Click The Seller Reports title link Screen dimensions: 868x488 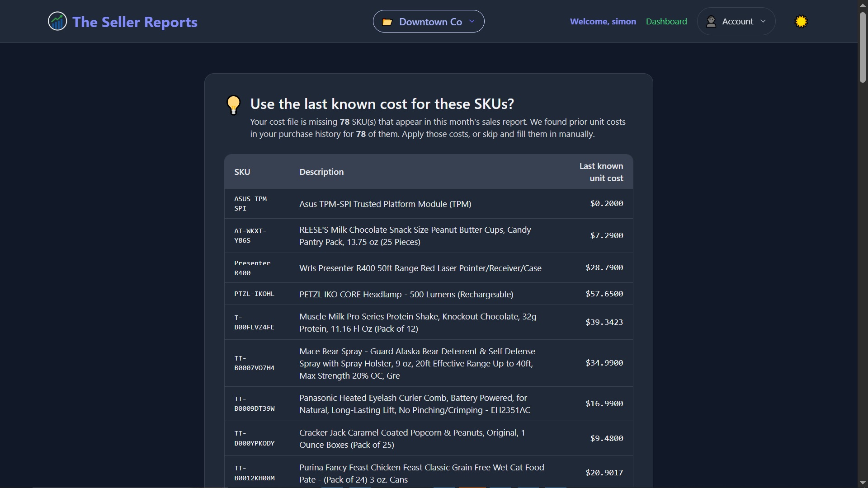135,22
